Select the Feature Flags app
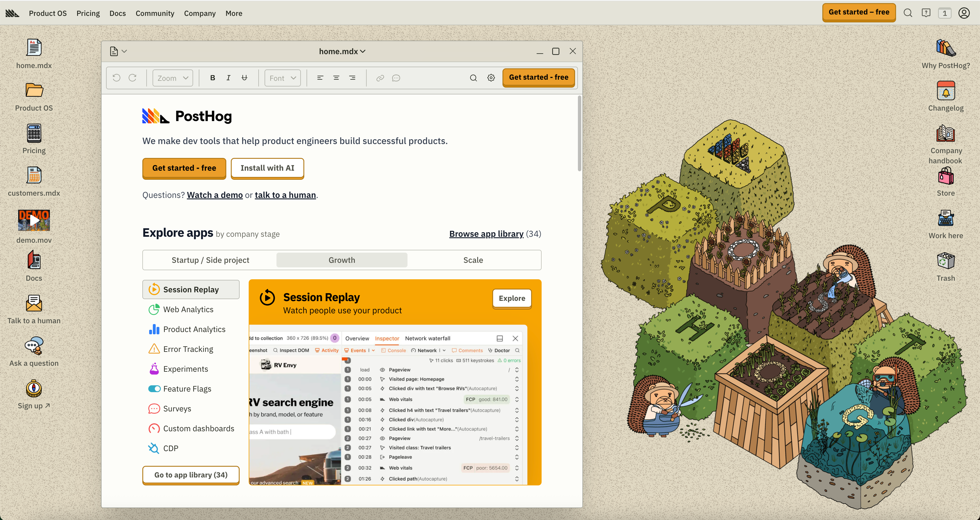 coord(187,389)
